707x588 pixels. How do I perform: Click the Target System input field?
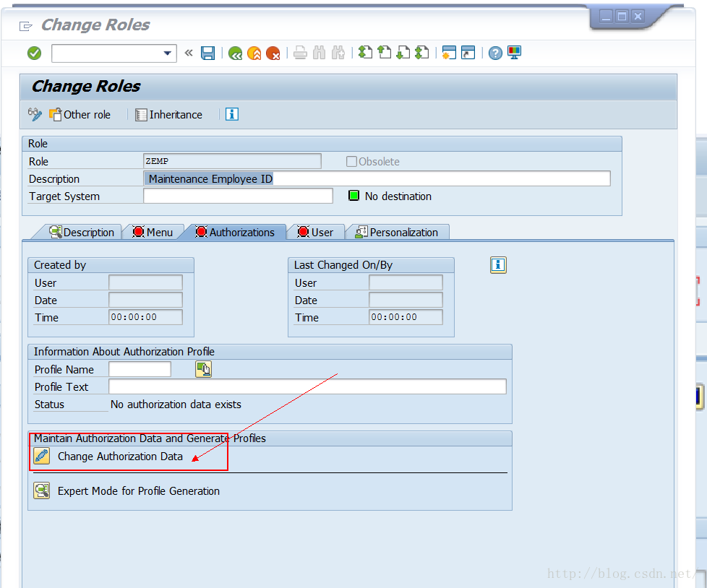238,196
